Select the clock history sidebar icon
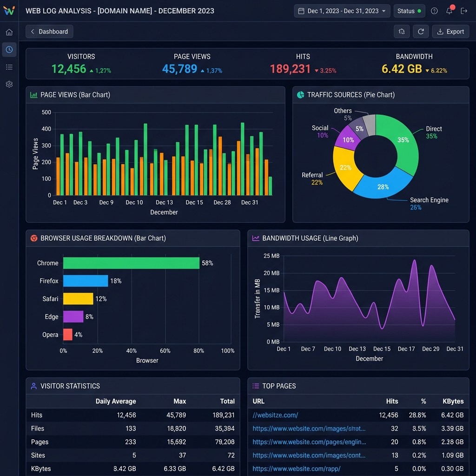The height and width of the screenshot is (476, 476). (x=9, y=49)
